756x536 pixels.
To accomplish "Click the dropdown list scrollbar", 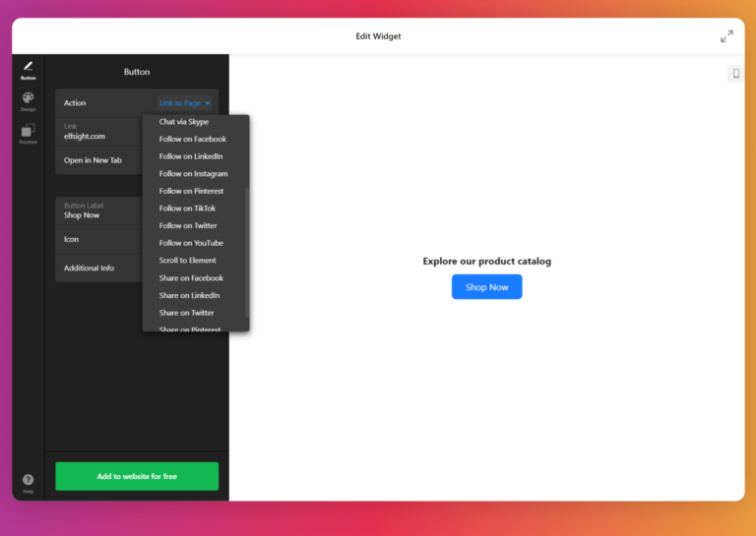I will click(x=247, y=253).
